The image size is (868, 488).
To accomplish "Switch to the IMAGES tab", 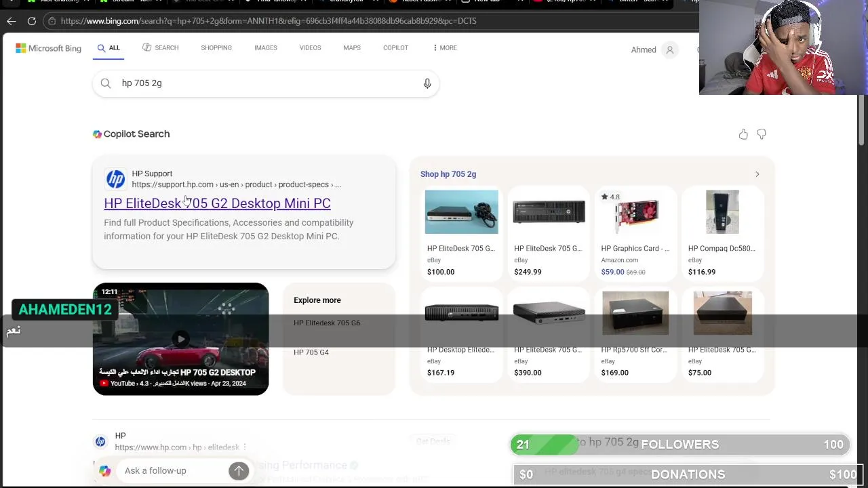I will 266,48.
